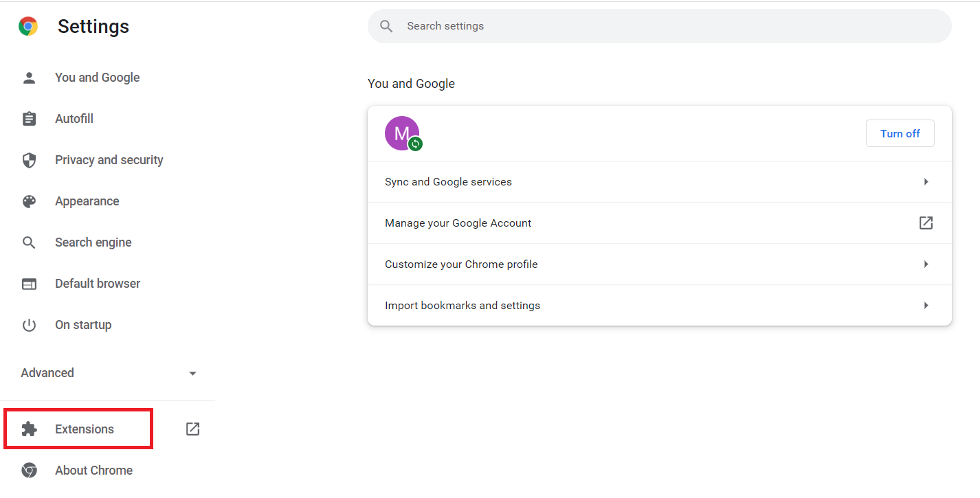This screenshot has width=980, height=498.
Task: Open Customize your Chrome profile arrow
Action: tap(926, 264)
